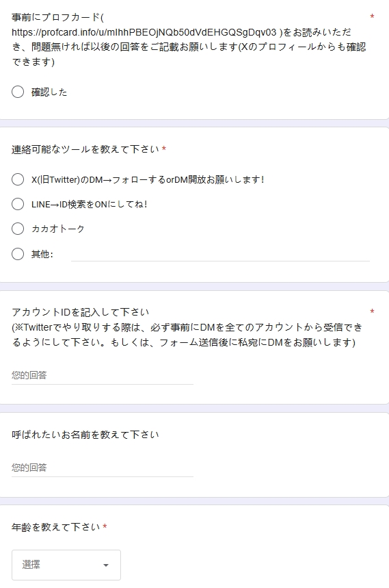
Task: Click the 呼ばれたいお名前 question heading
Action: (85, 435)
